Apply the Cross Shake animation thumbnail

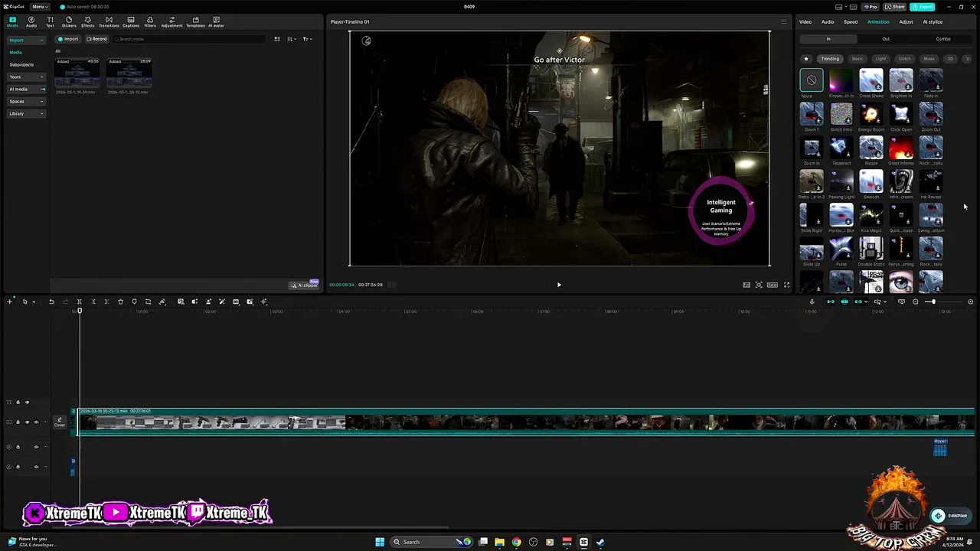[871, 80]
